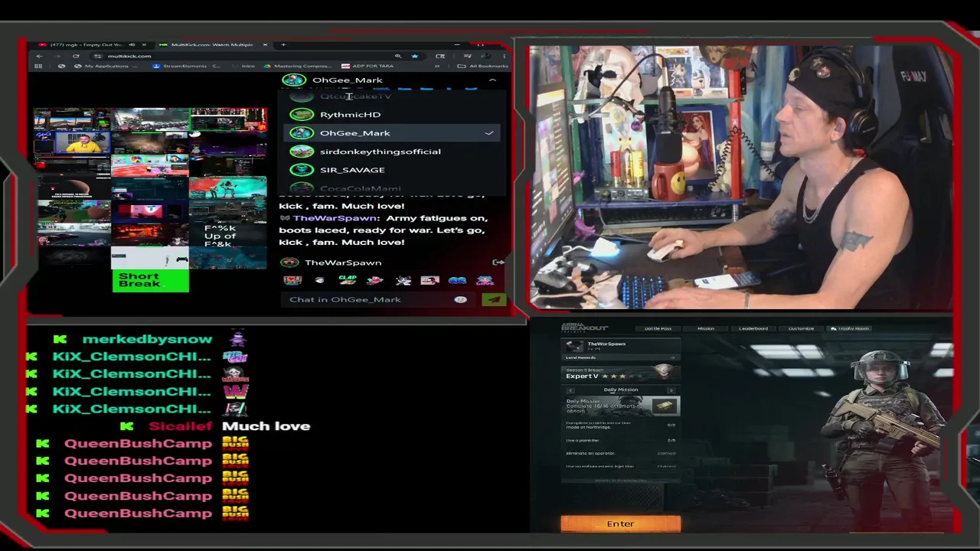
Task: Click the Apps grid icon in bookmarks bar
Action: click(x=40, y=66)
